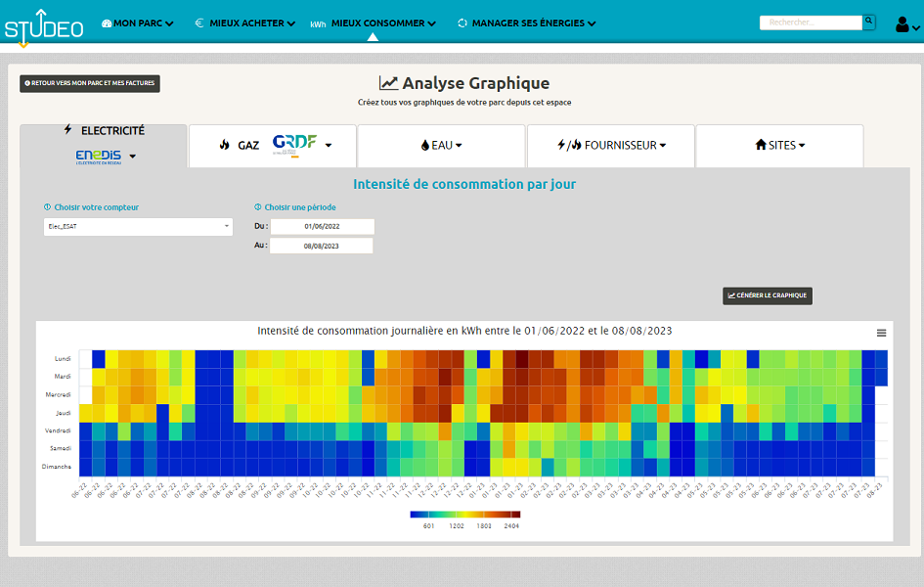Open the Fournisseur dropdown tab
Viewport: 924px width, 587px height.
(611, 146)
